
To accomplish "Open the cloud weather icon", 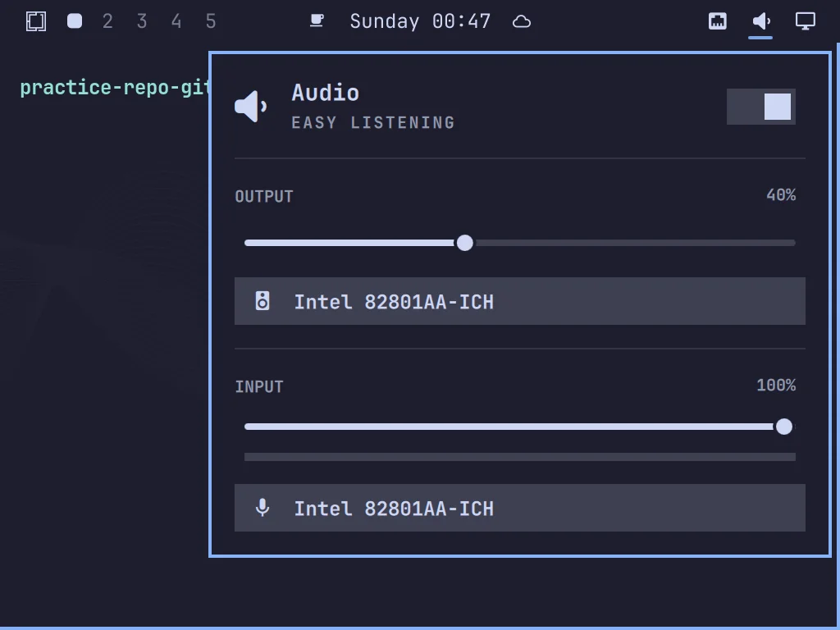I will [521, 21].
